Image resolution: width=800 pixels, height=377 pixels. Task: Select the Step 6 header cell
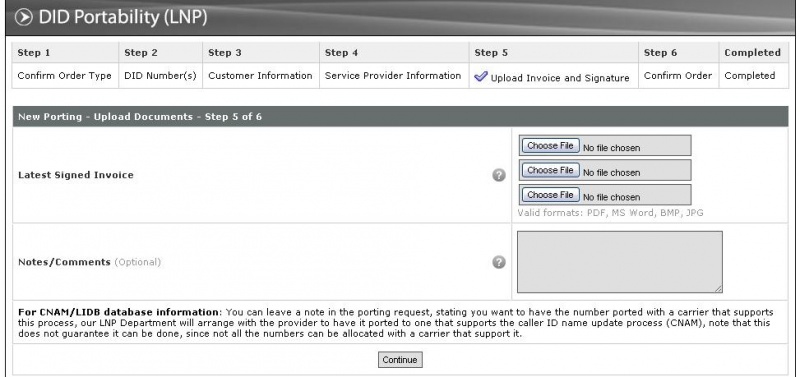click(679, 53)
